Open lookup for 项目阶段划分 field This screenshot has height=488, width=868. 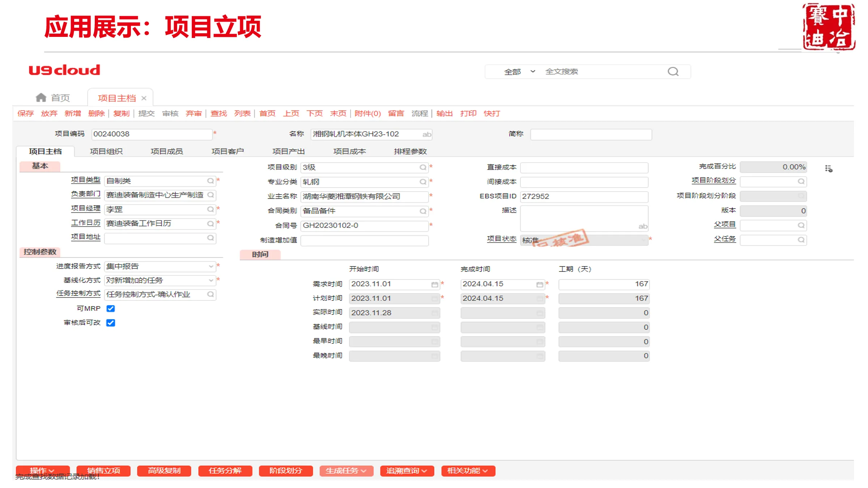click(801, 181)
